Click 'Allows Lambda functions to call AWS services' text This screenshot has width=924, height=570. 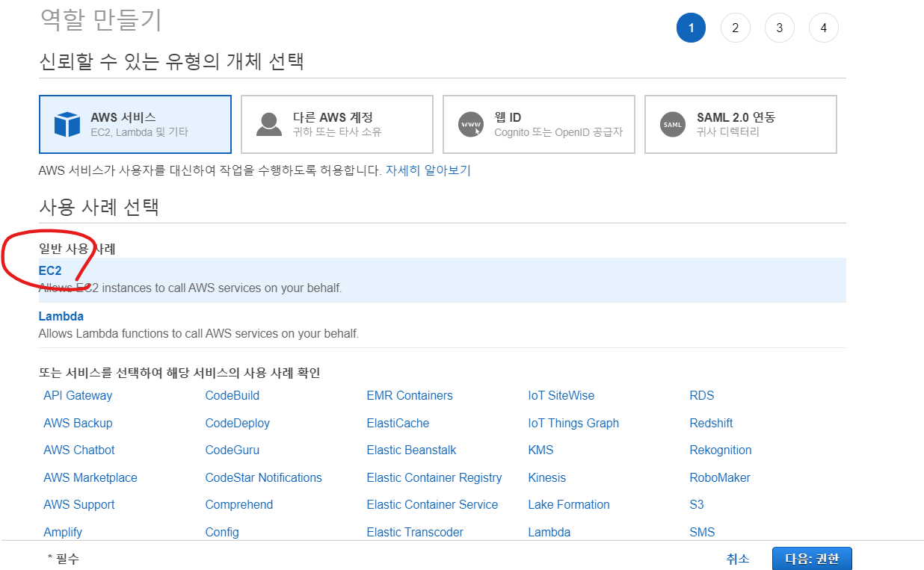pyautogui.click(x=199, y=333)
